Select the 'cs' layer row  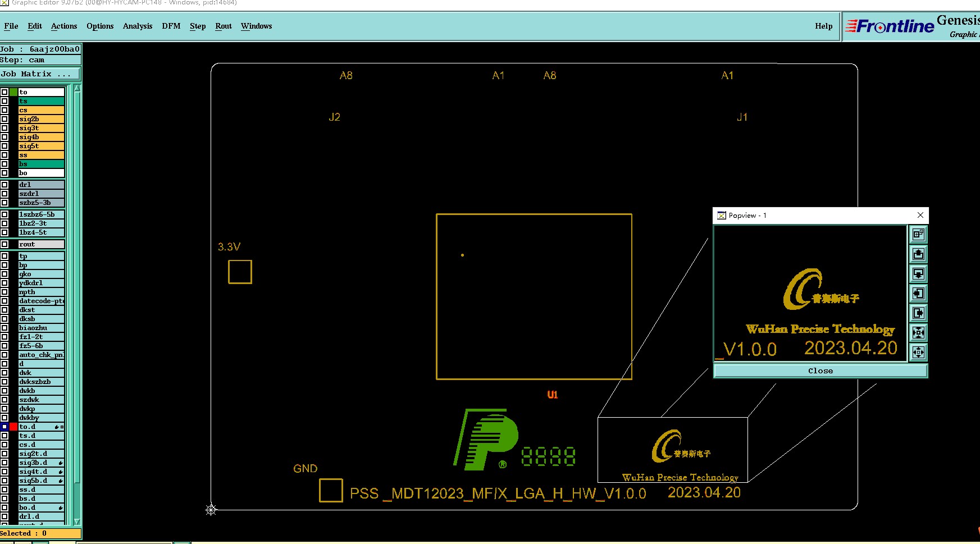pyautogui.click(x=42, y=110)
